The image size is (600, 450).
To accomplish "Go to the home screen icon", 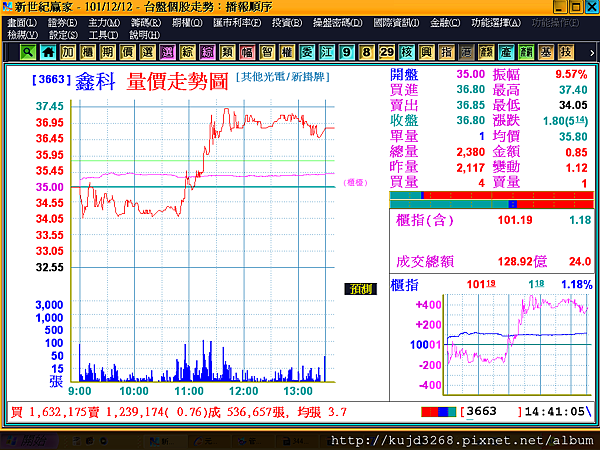I will (48, 52).
